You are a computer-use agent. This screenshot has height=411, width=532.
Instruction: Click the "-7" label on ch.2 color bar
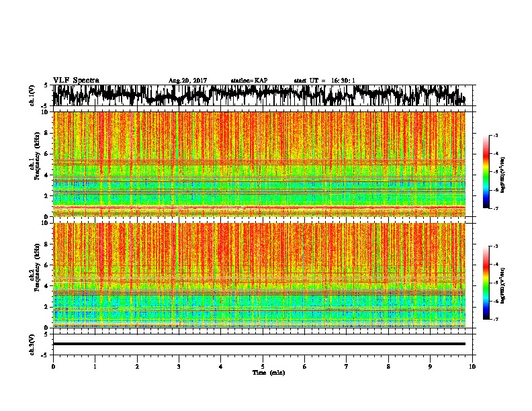pyautogui.click(x=495, y=319)
